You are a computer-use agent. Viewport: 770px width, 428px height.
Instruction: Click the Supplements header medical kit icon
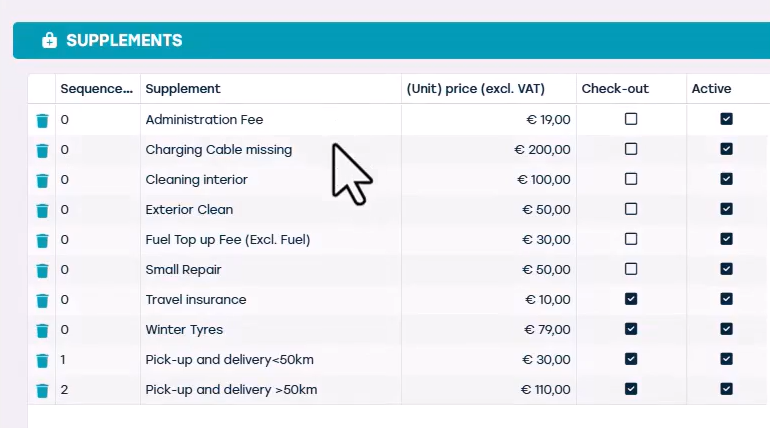[x=49, y=41]
